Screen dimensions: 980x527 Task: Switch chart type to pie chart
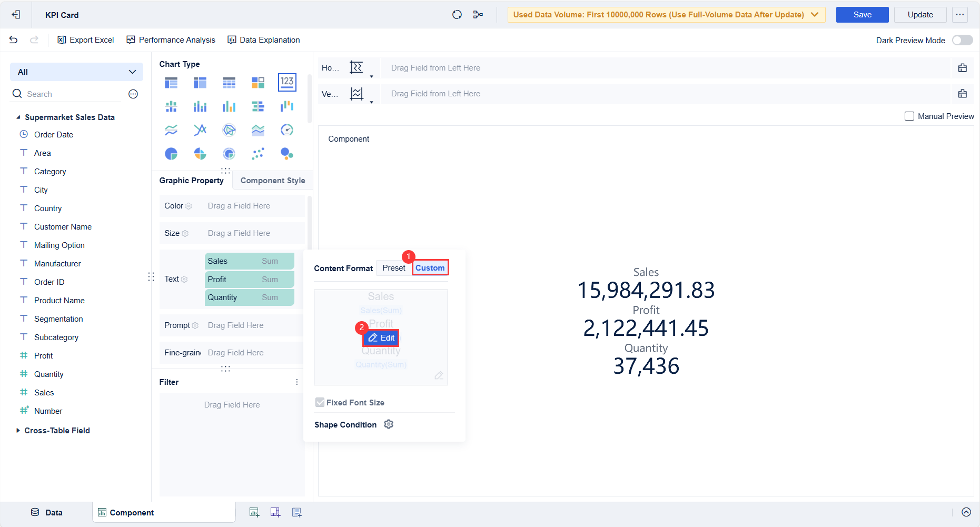(x=171, y=153)
